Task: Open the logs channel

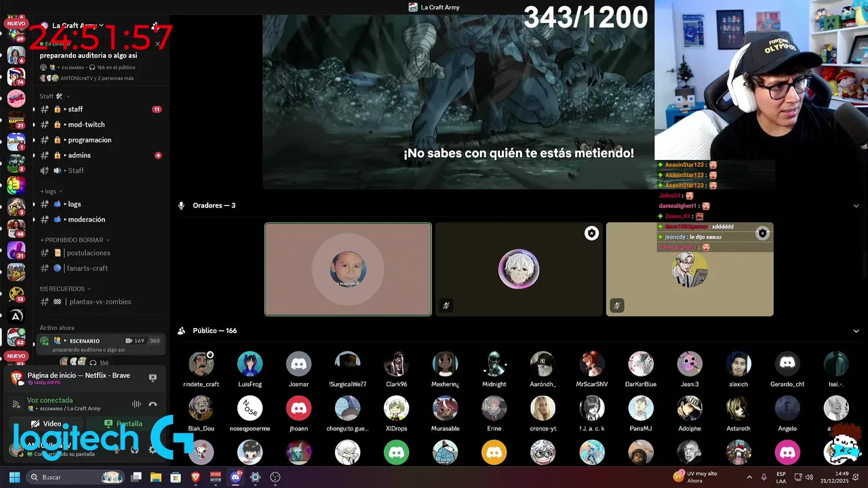Action: pos(100,204)
